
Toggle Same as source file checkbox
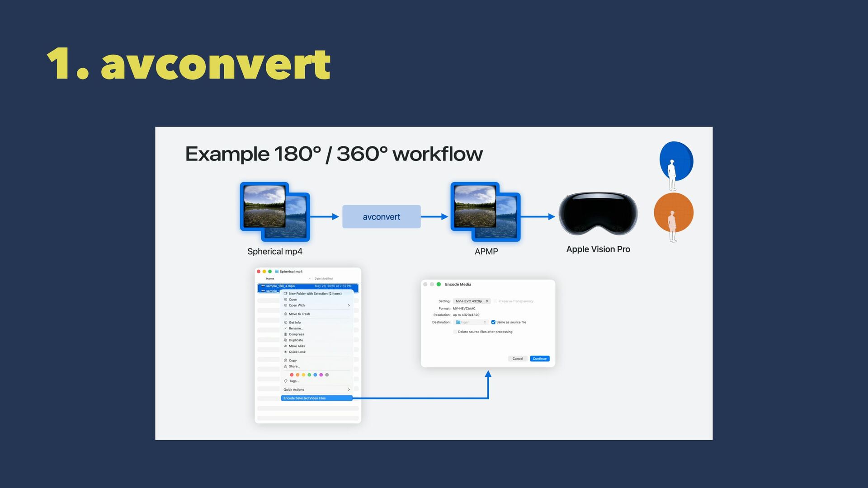(493, 322)
